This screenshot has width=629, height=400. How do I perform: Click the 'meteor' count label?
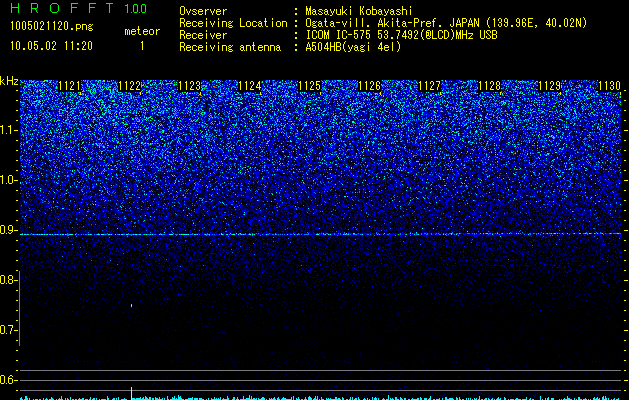pyautogui.click(x=142, y=31)
